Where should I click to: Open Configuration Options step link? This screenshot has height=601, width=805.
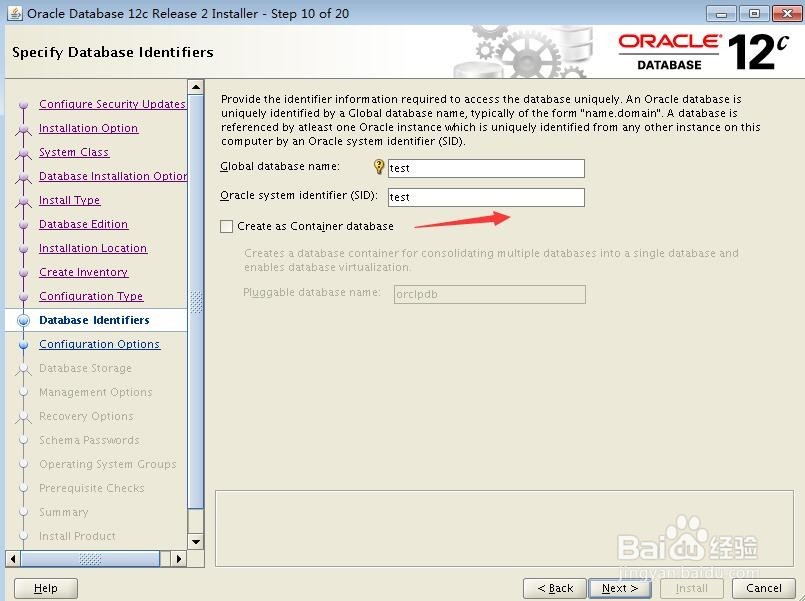pyautogui.click(x=100, y=344)
